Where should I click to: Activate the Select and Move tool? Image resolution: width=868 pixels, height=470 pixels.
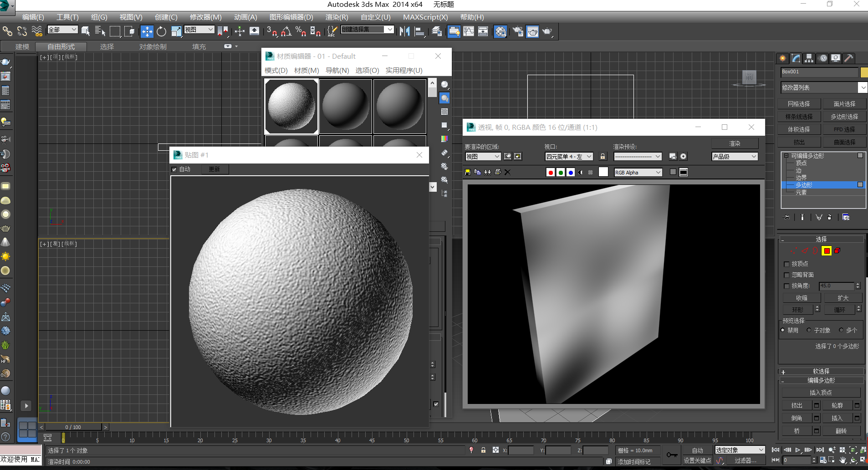147,31
